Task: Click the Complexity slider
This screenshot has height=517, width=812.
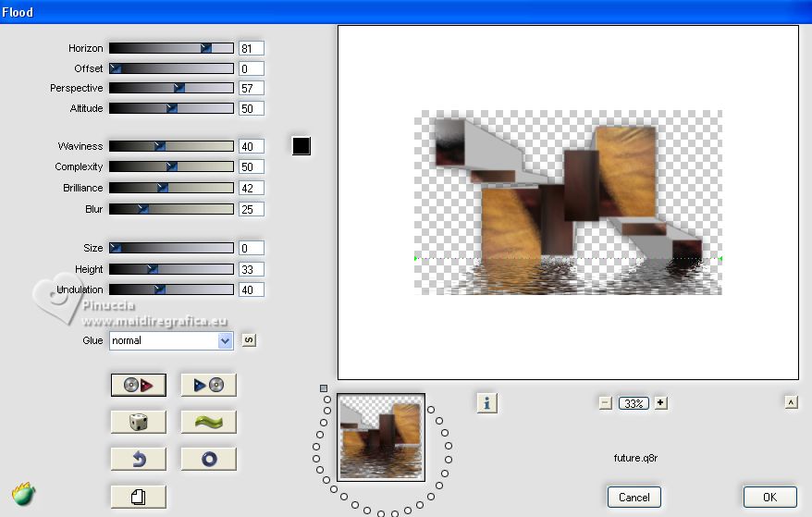Action: tap(171, 166)
